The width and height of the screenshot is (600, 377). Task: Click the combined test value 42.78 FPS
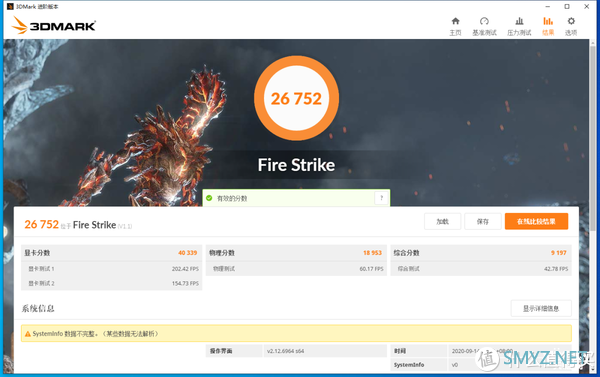(556, 269)
